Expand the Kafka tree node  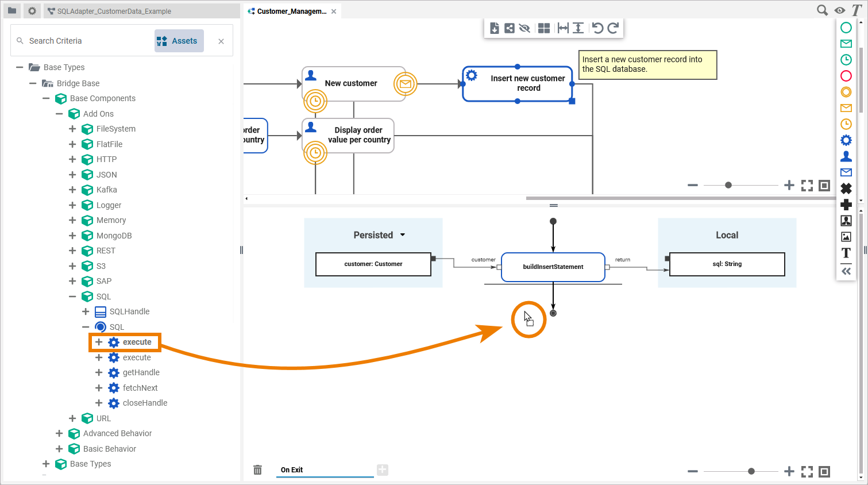pyautogui.click(x=72, y=190)
